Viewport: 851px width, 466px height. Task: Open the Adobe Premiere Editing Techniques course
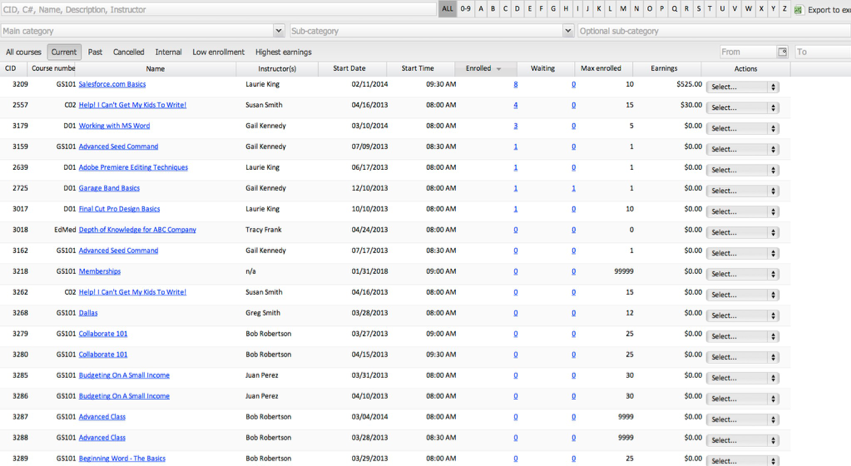(x=133, y=168)
